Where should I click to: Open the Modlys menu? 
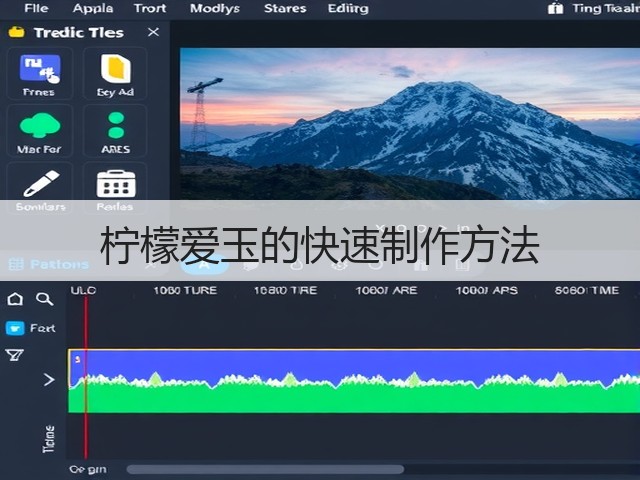point(215,8)
